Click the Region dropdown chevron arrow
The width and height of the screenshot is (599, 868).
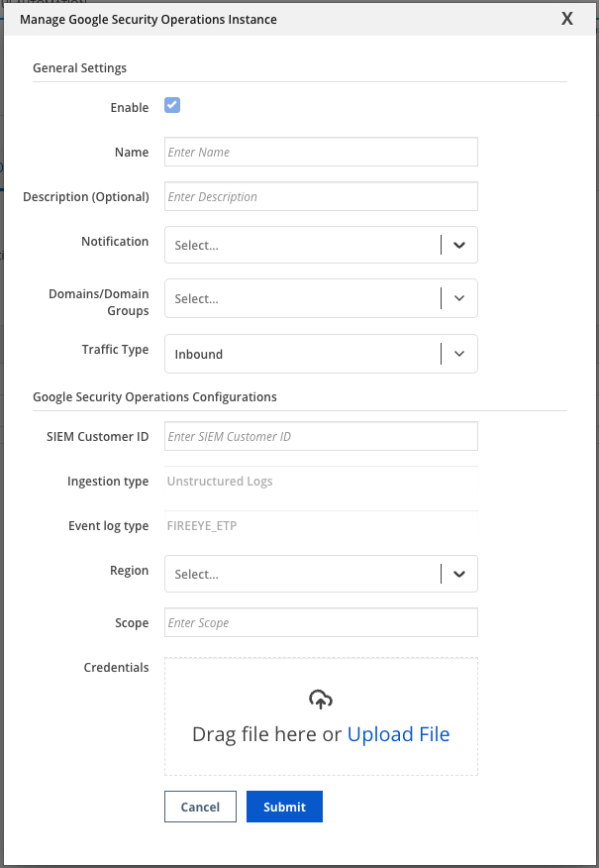(459, 574)
